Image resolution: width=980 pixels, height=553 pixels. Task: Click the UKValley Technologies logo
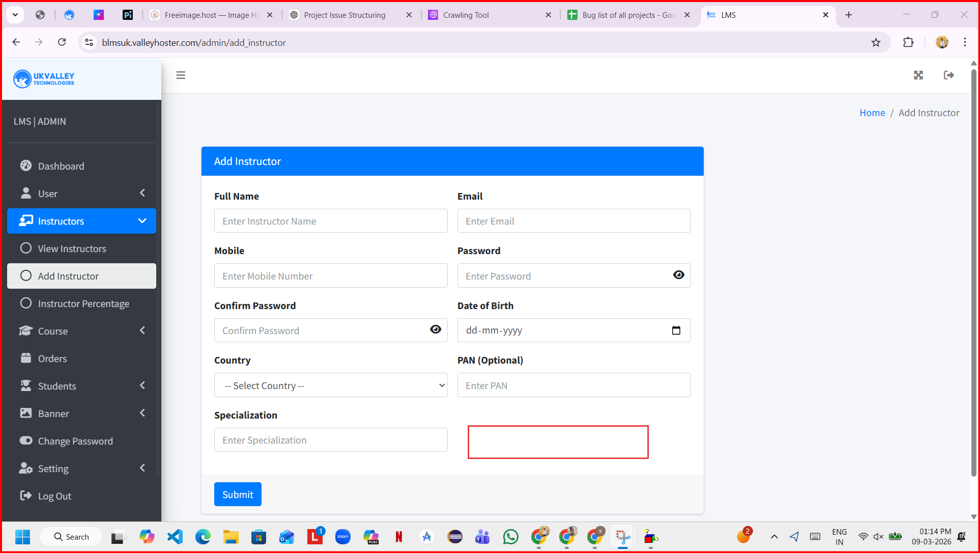(x=44, y=79)
